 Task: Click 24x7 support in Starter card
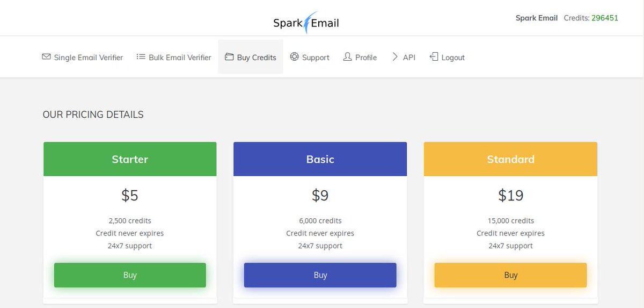tap(130, 246)
